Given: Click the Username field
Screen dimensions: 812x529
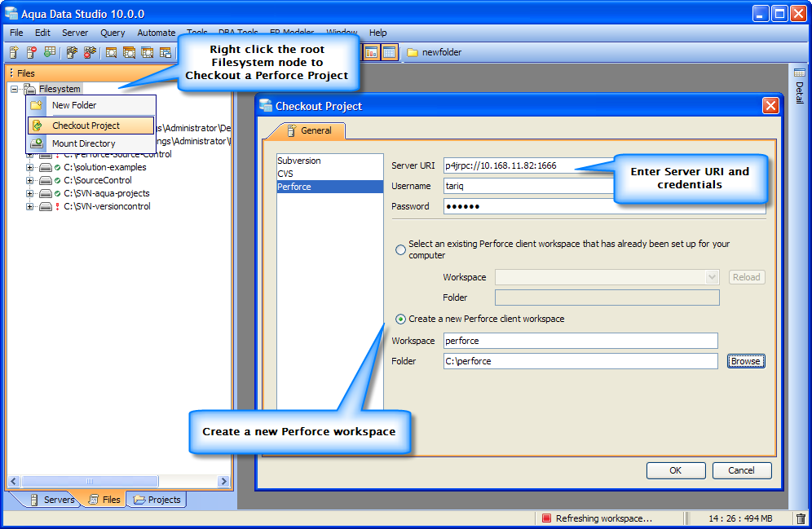Looking at the screenshot, I should 529,186.
